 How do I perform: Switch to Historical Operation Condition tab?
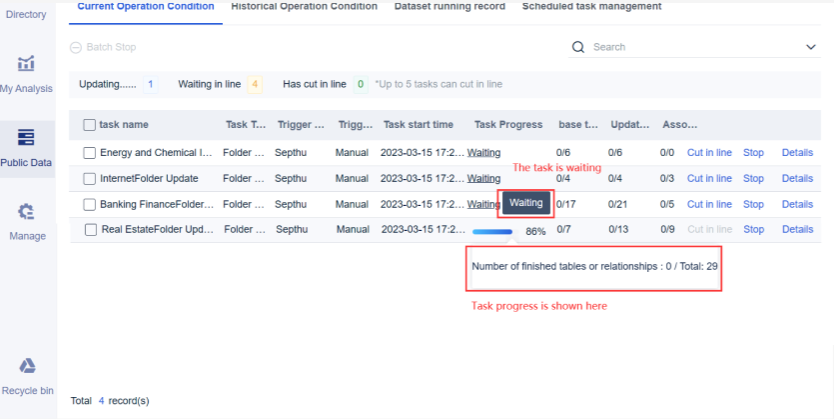[x=304, y=7]
